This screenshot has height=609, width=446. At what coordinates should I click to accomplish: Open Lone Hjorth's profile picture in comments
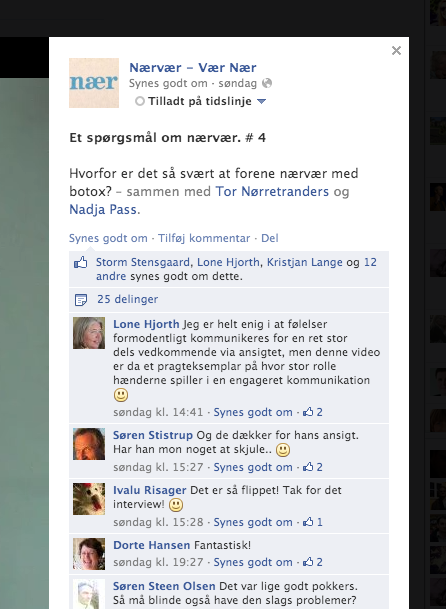[89, 333]
